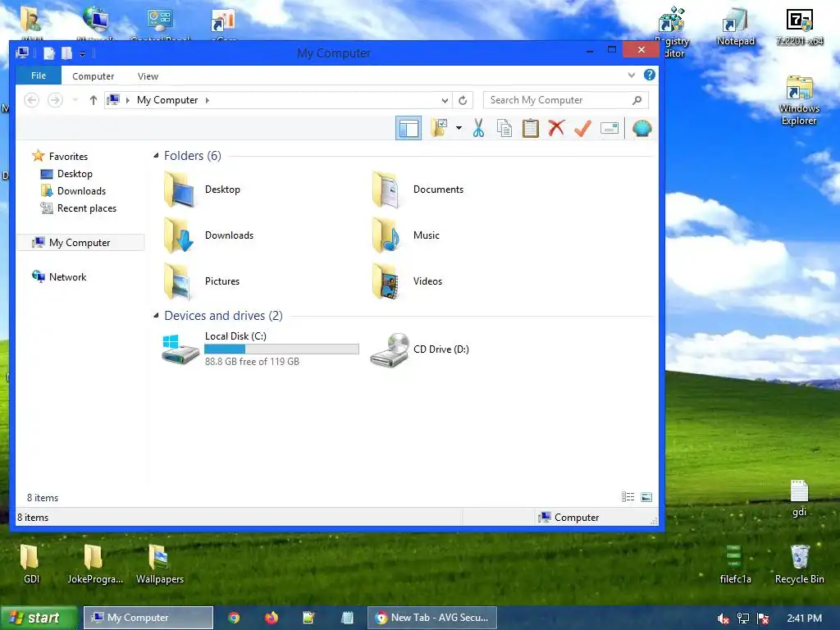840x630 pixels.
Task: Open the 7z2201-x64 desktop icon
Action: click(799, 27)
